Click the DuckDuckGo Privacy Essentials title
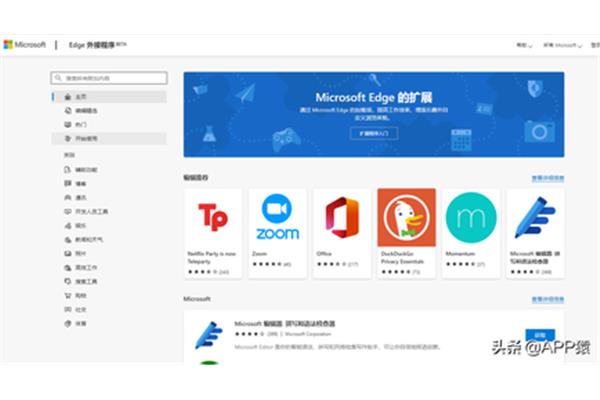Screen dimensions: 600x400 402,257
